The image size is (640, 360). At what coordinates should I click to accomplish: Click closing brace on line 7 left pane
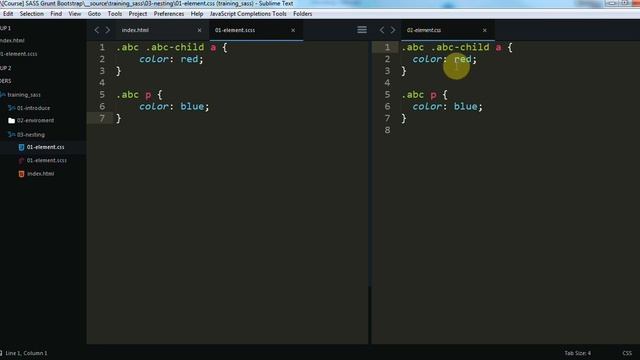pyautogui.click(x=118, y=118)
